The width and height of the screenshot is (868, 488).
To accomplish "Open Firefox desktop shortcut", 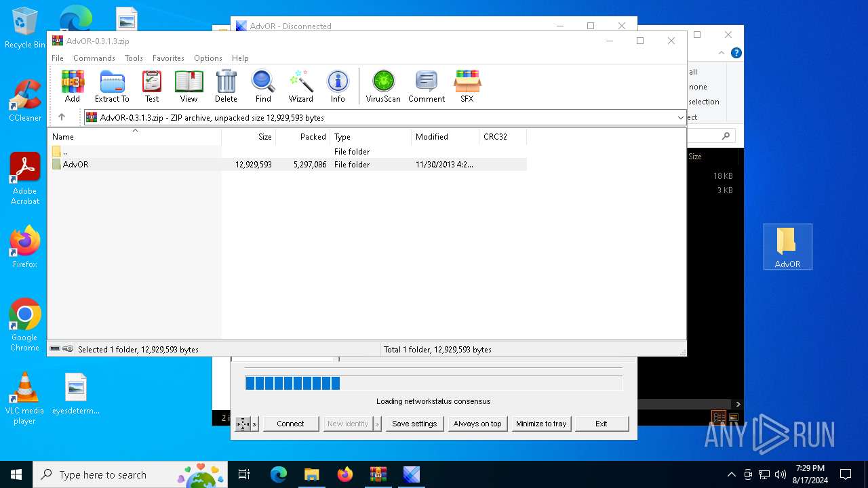I will coord(25,247).
